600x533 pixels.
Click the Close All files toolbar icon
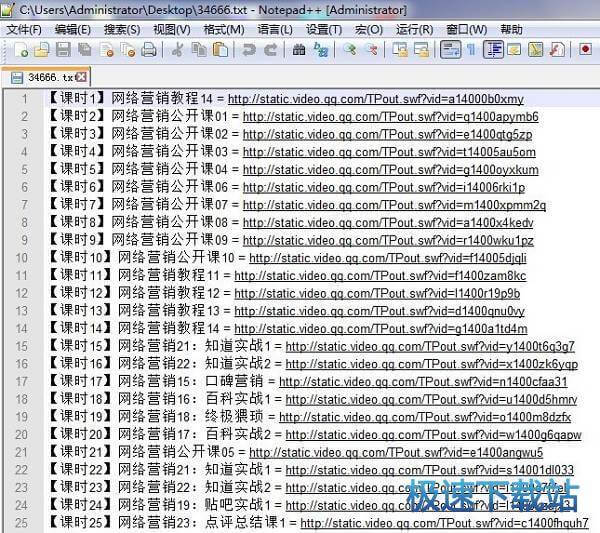point(128,50)
